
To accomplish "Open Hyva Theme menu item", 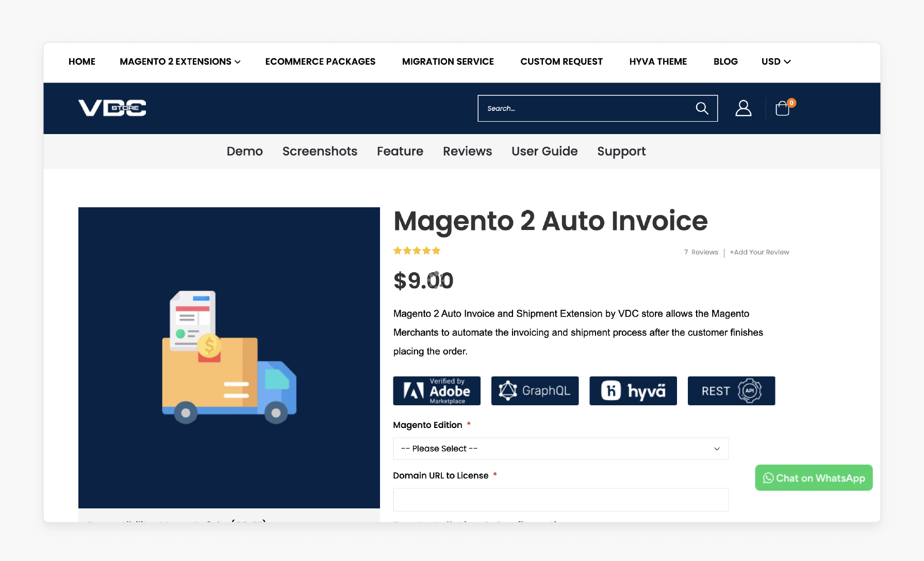I will 658,61.
